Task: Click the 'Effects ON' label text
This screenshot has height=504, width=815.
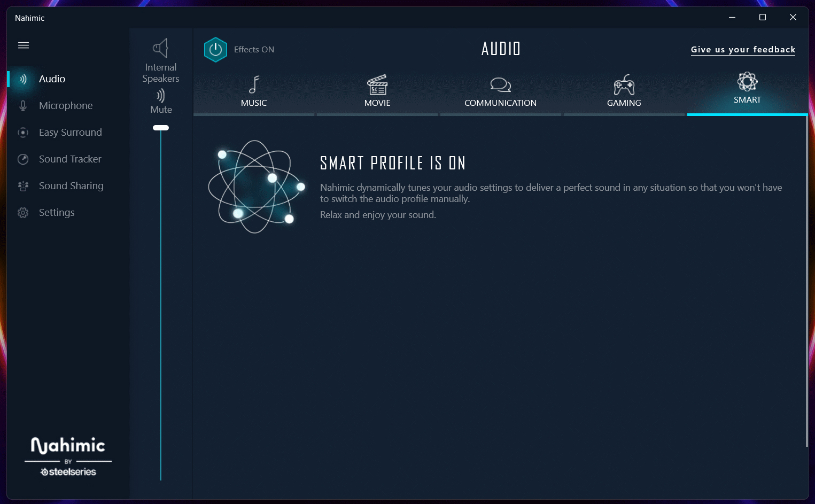Action: click(x=254, y=50)
